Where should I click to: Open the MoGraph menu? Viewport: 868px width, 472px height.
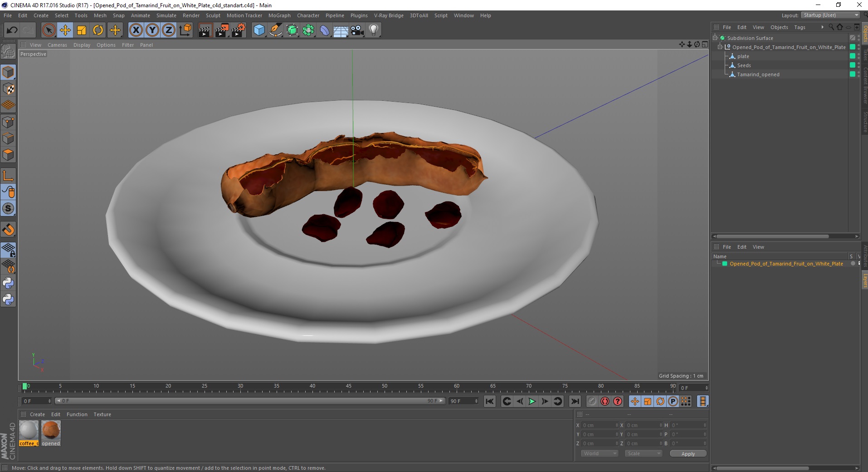279,15
